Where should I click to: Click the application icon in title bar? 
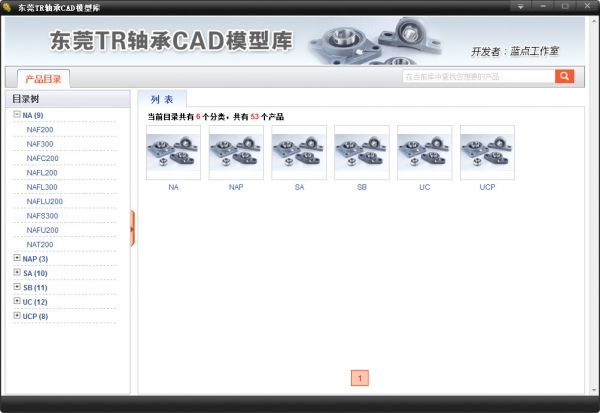coord(7,7)
